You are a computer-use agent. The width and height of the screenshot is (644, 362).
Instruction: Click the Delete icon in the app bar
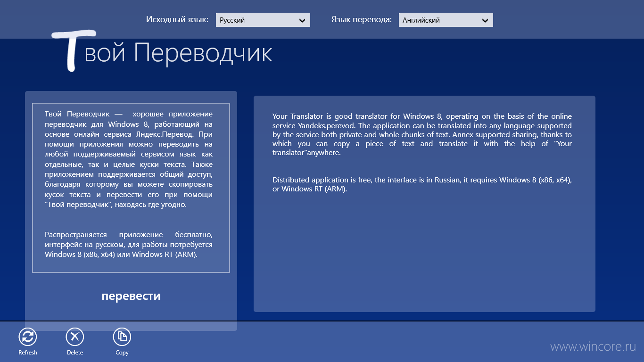75,337
